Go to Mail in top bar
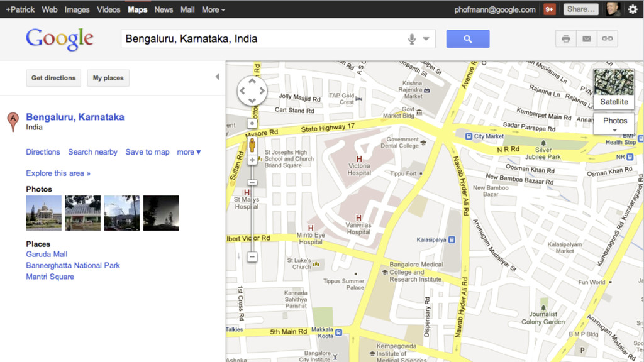The height and width of the screenshot is (362, 644). pyautogui.click(x=187, y=9)
